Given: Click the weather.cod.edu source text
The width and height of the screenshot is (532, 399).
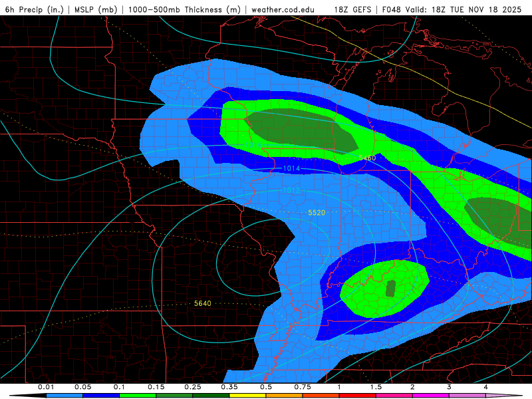Looking at the screenshot, I should pos(283,9).
